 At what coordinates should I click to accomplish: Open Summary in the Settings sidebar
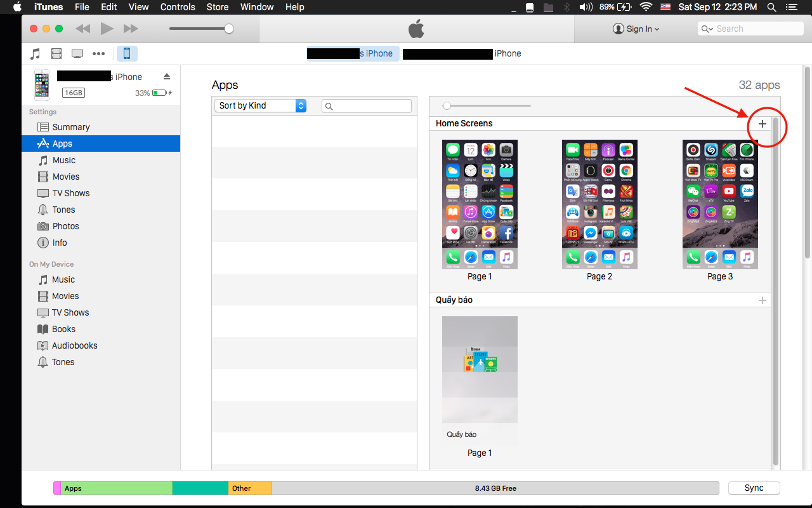101,127
